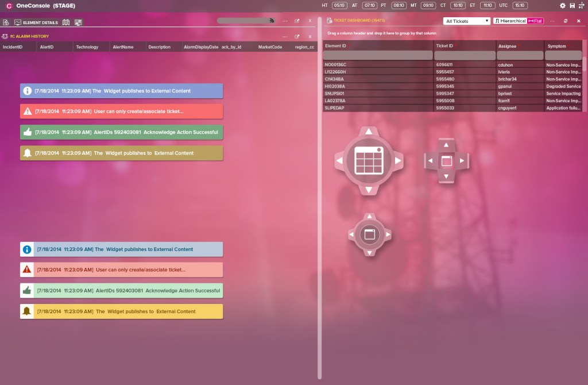Expand the Ticket Dashboard ellipsis menu
588x385 pixels.
(x=552, y=21)
